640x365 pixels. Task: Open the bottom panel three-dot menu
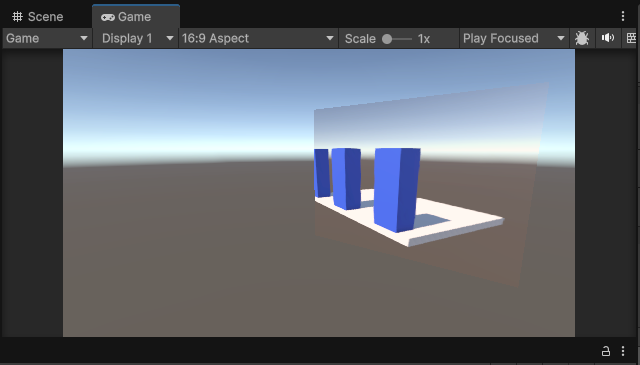coord(623,351)
